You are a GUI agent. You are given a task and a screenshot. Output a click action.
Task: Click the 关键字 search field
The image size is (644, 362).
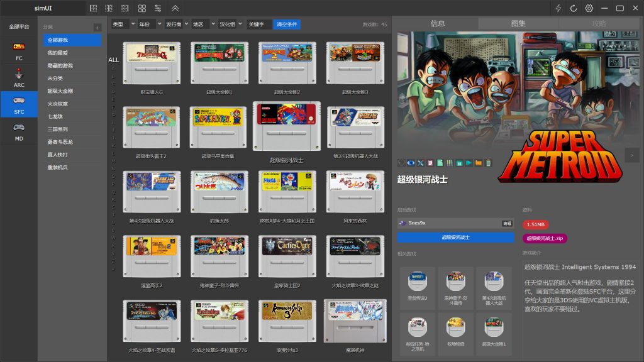(x=258, y=24)
